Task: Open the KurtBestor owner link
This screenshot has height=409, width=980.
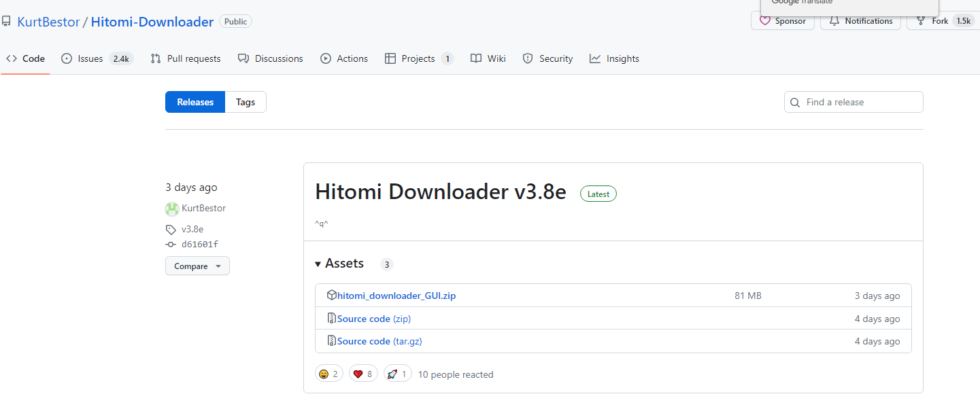Action: tap(48, 22)
